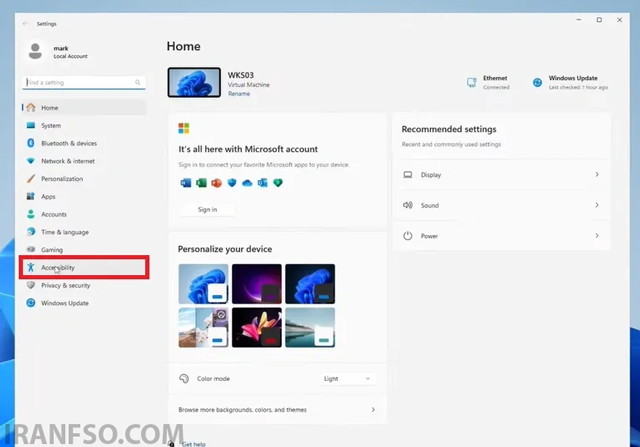The height and width of the screenshot is (447, 640).
Task: Expand Browse more backgrounds, colors, and themes
Action: 278,410
